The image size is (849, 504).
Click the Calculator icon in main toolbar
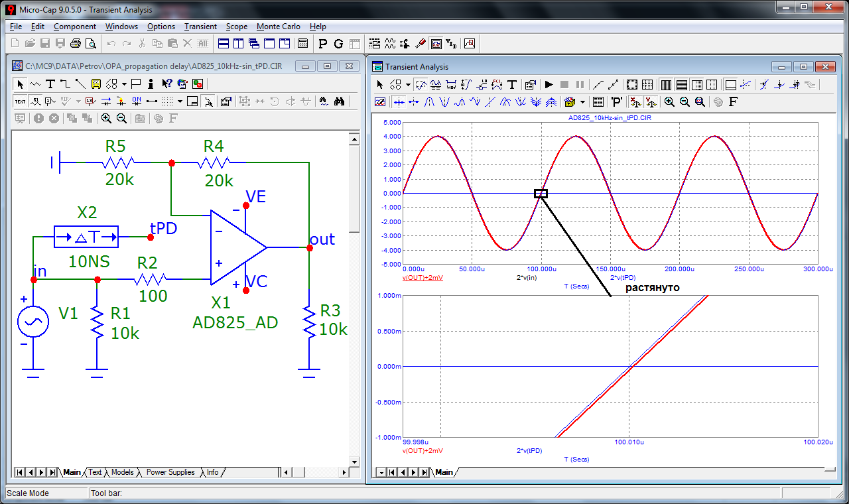(302, 44)
